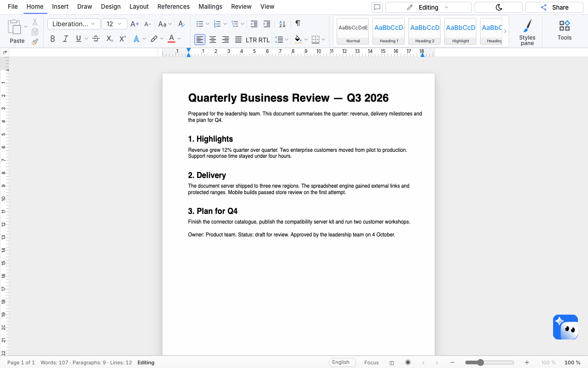The height and width of the screenshot is (368, 588).
Task: Apply the red font color swatch
Action: click(x=171, y=39)
